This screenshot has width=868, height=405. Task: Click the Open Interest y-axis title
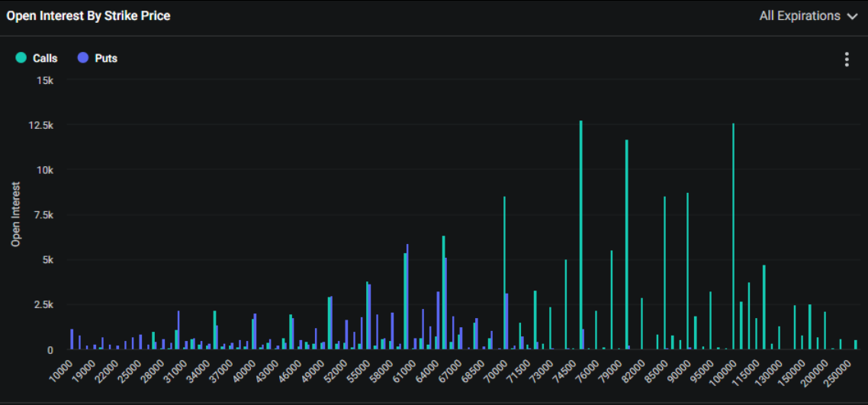tap(15, 214)
